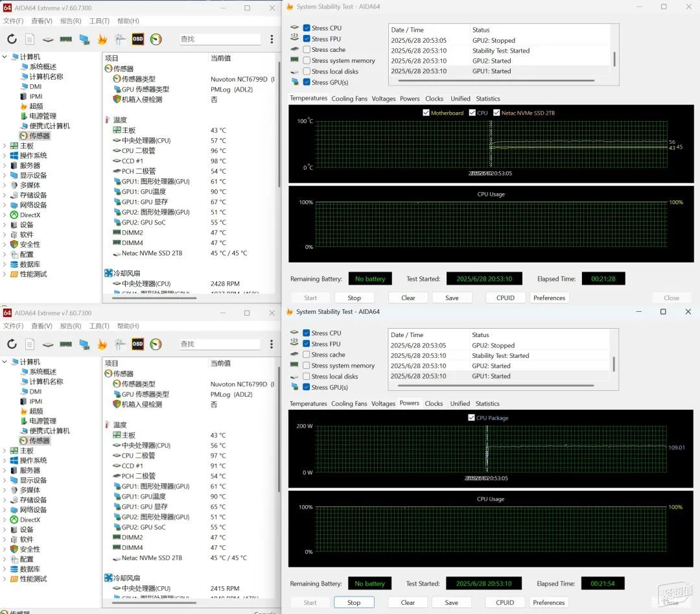Click horizontal scrollbar under upper AIDA64 sensor list
This screenshot has width=700, height=614.
click(155, 298)
